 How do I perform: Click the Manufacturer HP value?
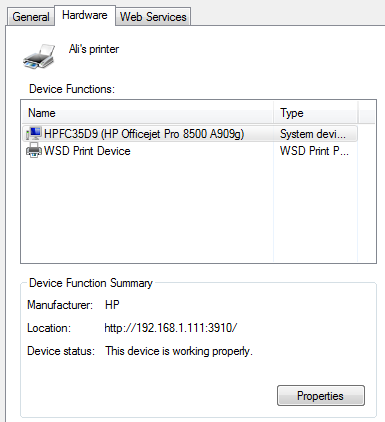tap(112, 305)
